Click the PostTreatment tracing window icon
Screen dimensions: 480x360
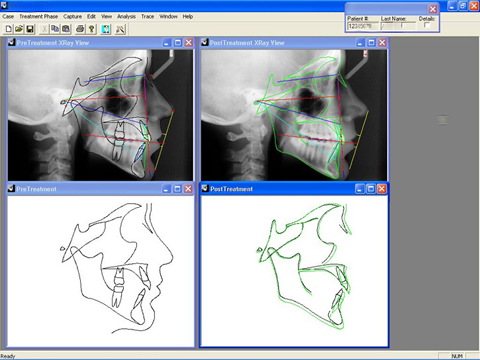(205, 189)
